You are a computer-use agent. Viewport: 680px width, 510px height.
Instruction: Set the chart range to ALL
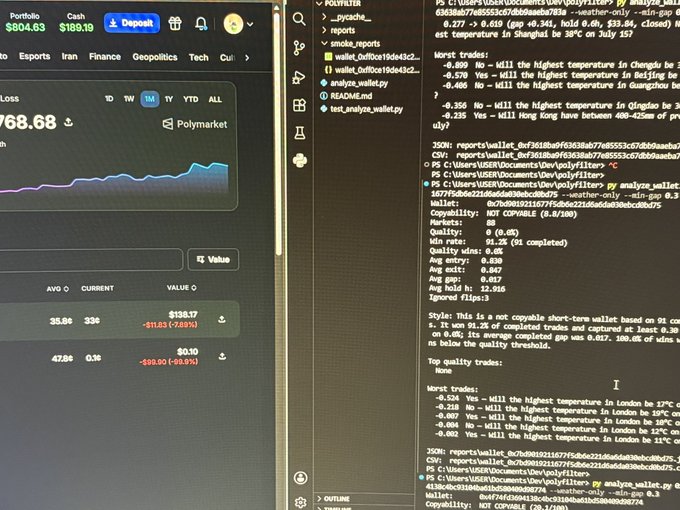click(x=215, y=99)
